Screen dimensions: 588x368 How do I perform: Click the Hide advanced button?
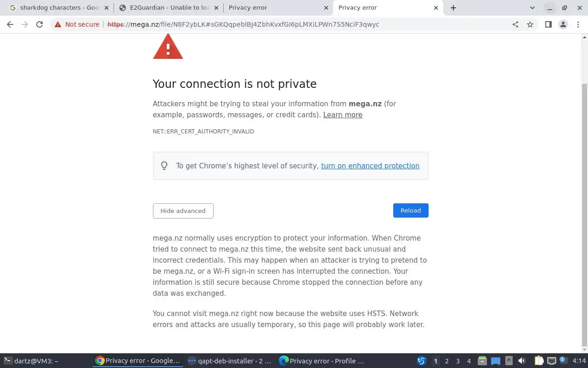[183, 211]
